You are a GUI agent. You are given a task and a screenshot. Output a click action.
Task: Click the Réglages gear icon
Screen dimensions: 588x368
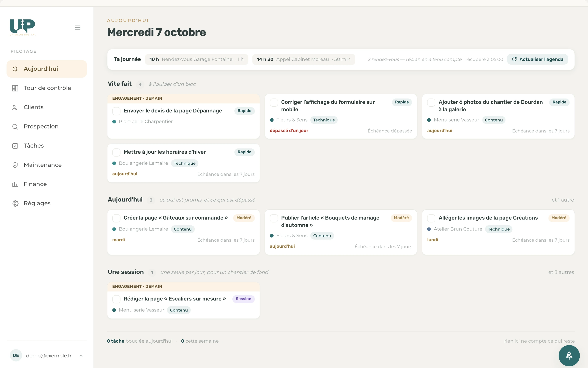coord(15,204)
